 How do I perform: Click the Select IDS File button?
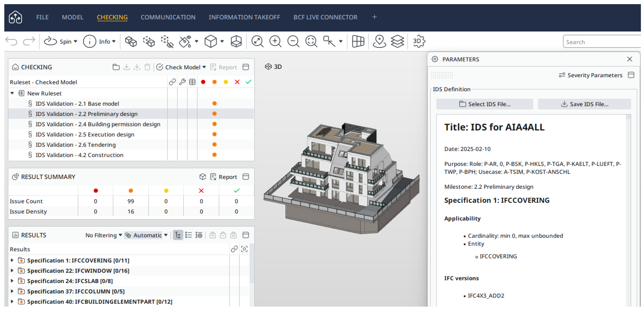[484, 104]
